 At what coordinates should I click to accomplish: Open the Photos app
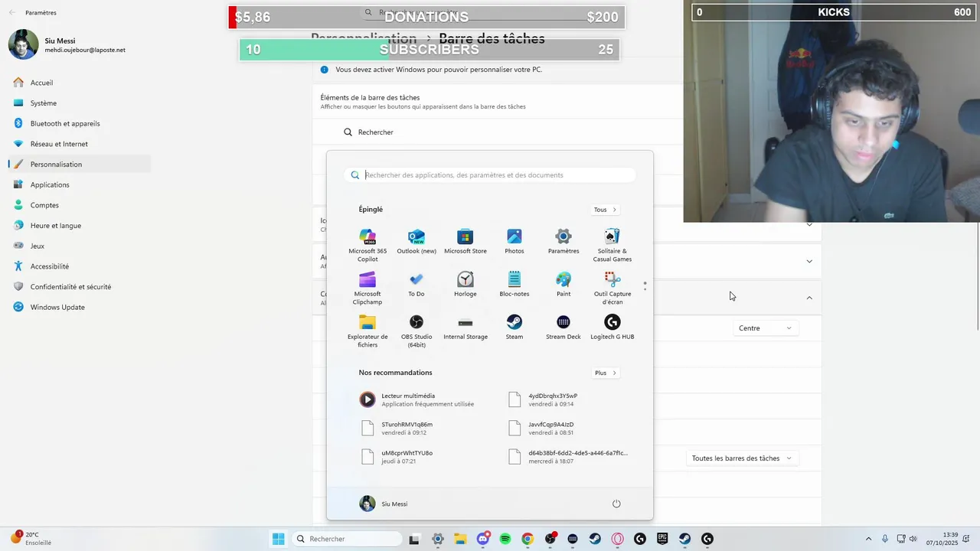coord(514,242)
